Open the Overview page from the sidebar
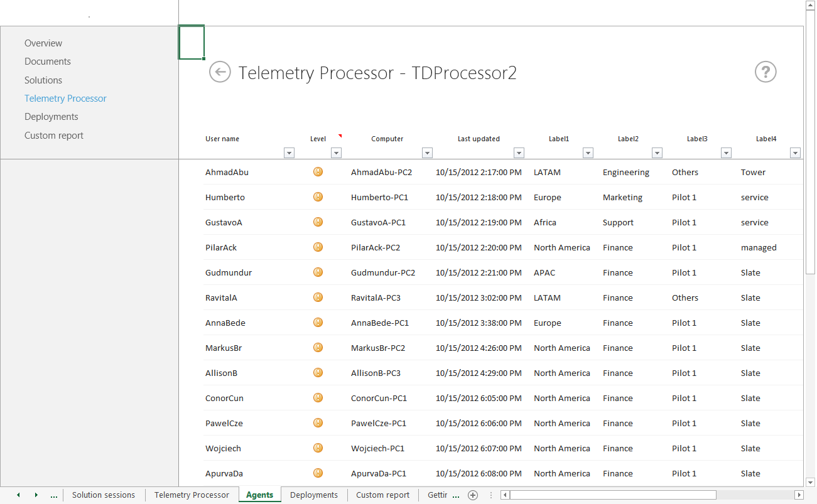817x504 pixels. [x=43, y=43]
